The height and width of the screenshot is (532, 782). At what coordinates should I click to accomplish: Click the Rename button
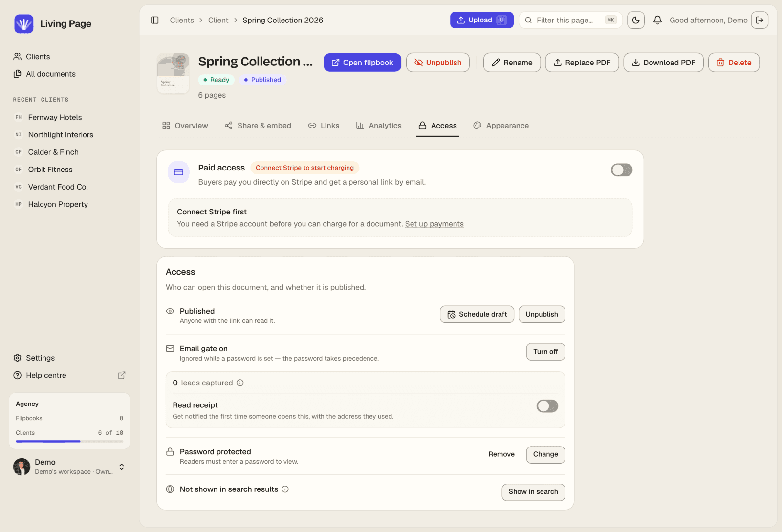pos(512,63)
